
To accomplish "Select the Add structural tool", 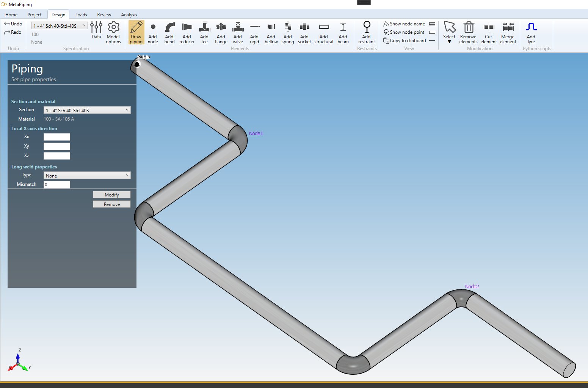I will click(324, 33).
